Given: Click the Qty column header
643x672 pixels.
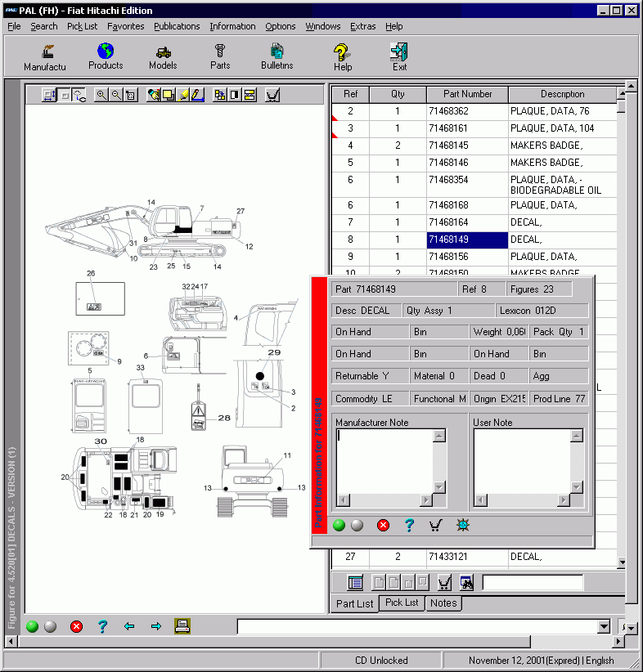Looking at the screenshot, I should click(x=398, y=94).
